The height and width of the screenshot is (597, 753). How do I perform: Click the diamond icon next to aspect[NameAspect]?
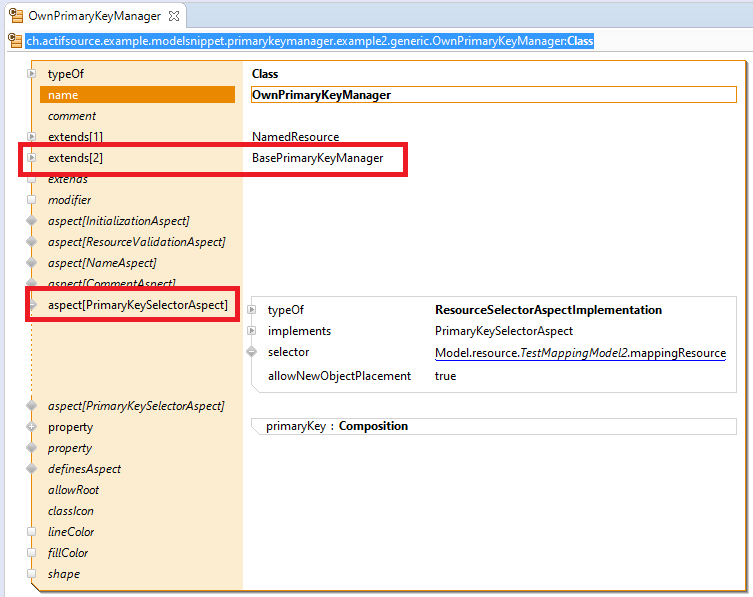click(x=32, y=263)
